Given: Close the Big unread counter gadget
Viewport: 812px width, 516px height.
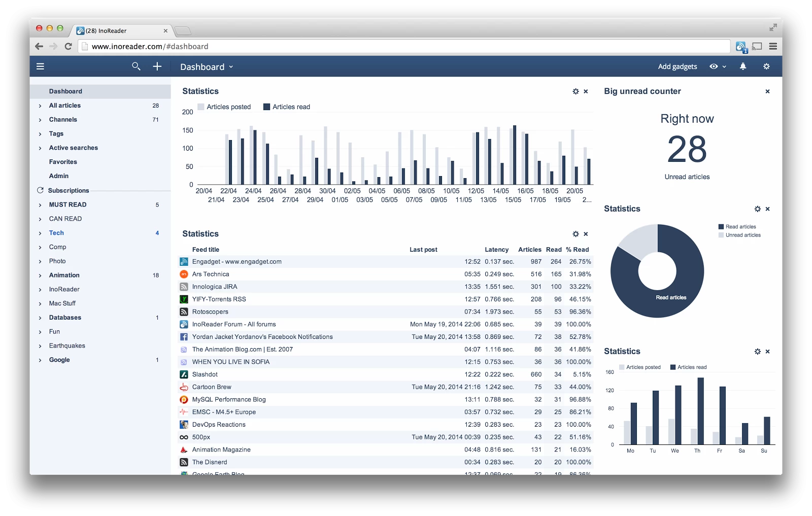Looking at the screenshot, I should [x=767, y=91].
